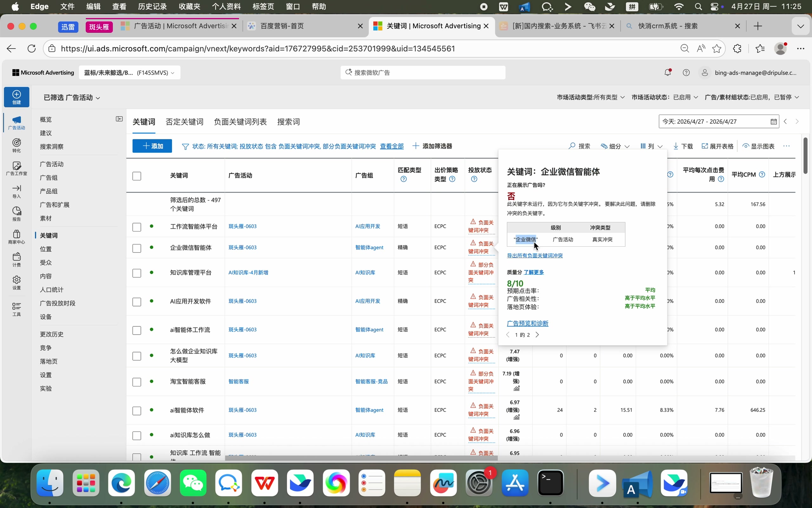Open the 工具 sidebar icon
Image resolution: width=812 pixels, height=508 pixels.
click(16, 306)
